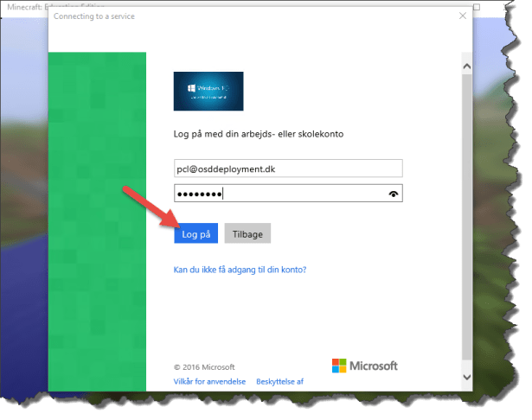The height and width of the screenshot is (420, 532).
Task: Click the Windows 10 banner image
Action: point(208,91)
